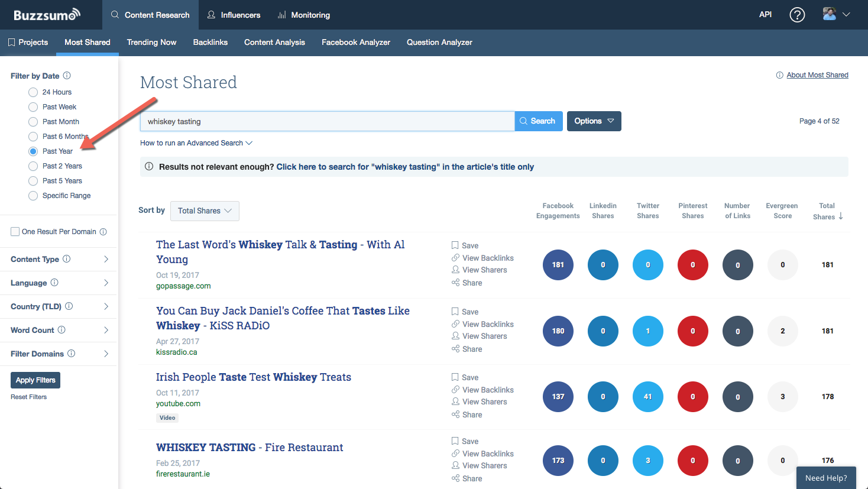Open the Content Analysis tab
The height and width of the screenshot is (489, 868).
[274, 43]
